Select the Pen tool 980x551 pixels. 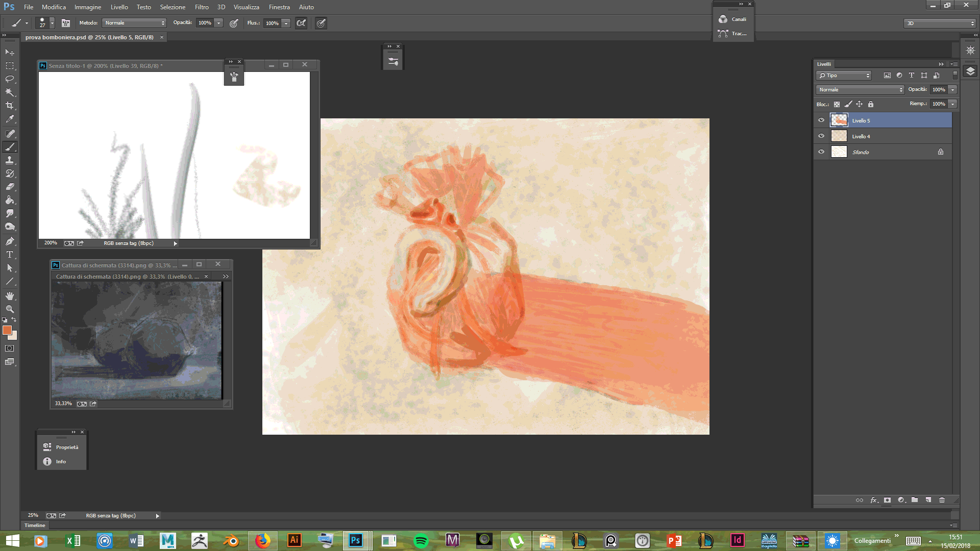[x=10, y=241]
